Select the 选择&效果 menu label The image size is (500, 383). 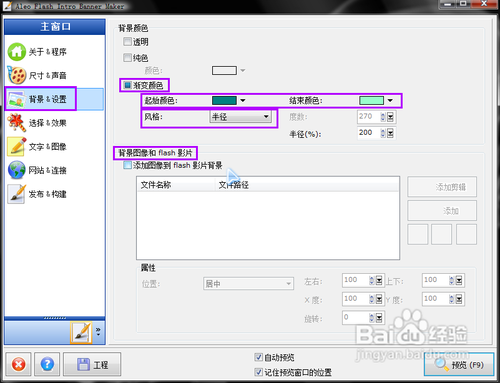(x=47, y=123)
